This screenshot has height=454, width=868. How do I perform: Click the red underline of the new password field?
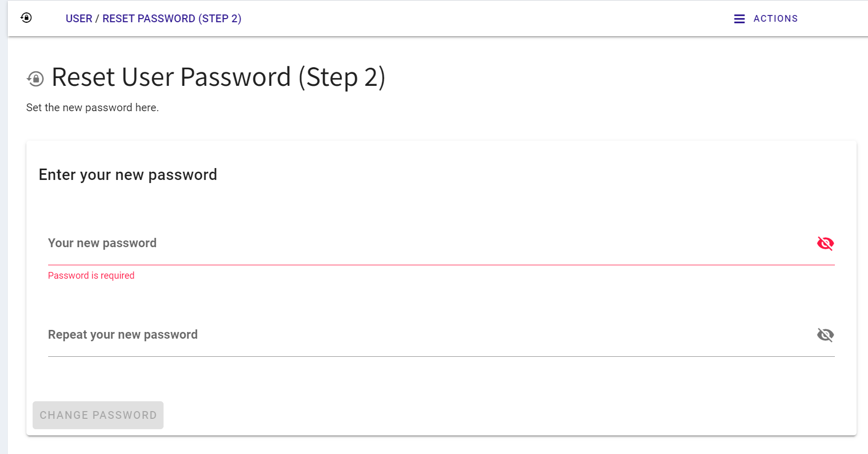(440, 265)
